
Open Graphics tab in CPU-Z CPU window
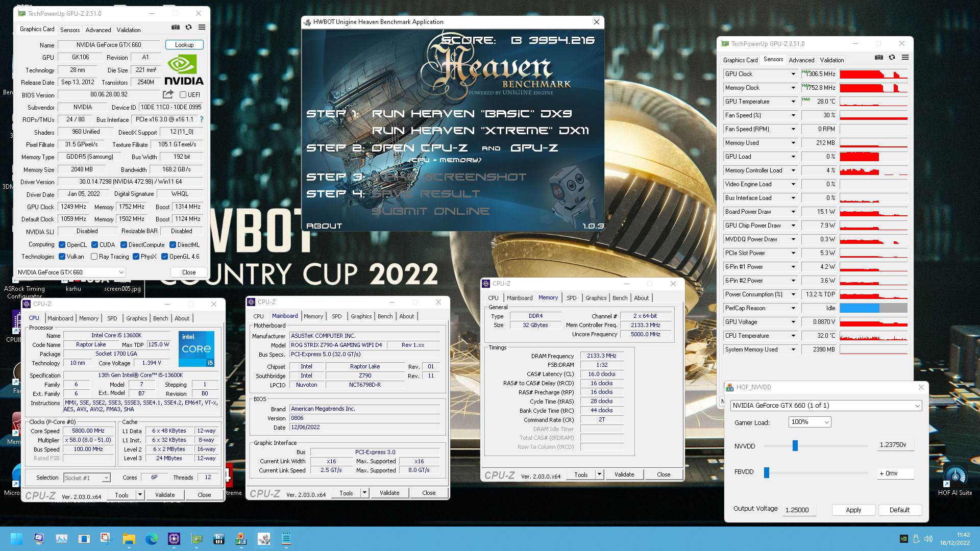click(x=136, y=318)
